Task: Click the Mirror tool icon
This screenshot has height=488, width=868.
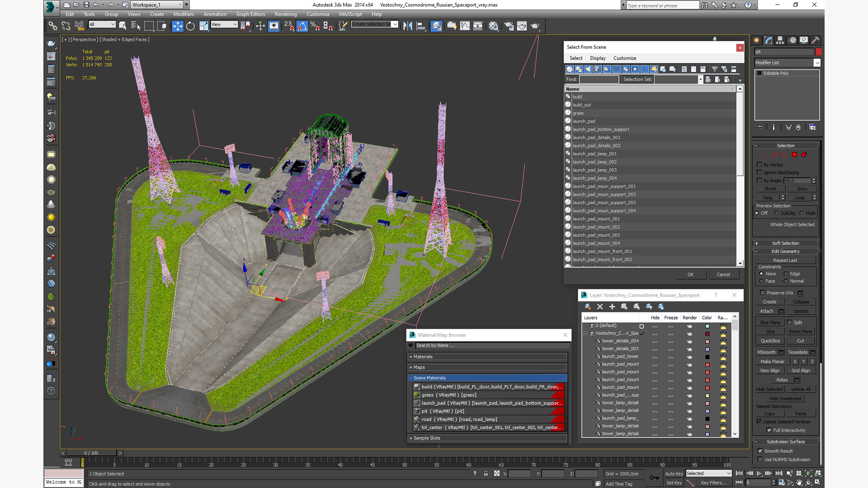Action: click(407, 26)
